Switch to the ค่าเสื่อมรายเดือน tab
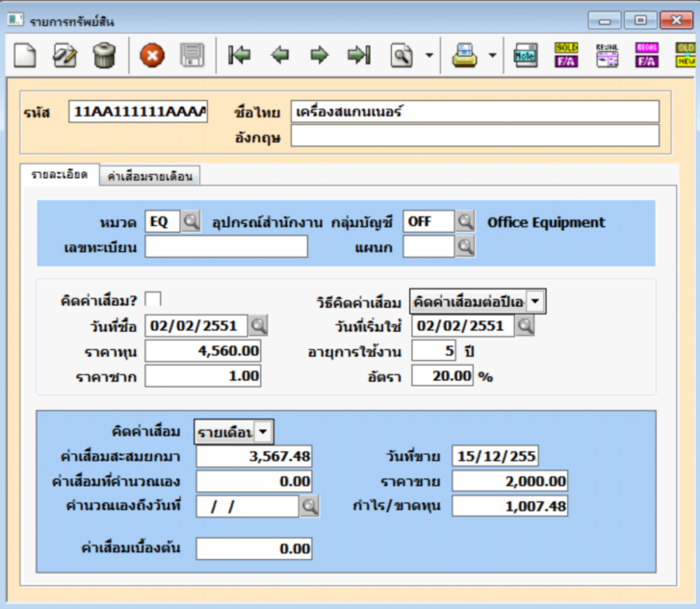700x609 pixels. pyautogui.click(x=150, y=176)
